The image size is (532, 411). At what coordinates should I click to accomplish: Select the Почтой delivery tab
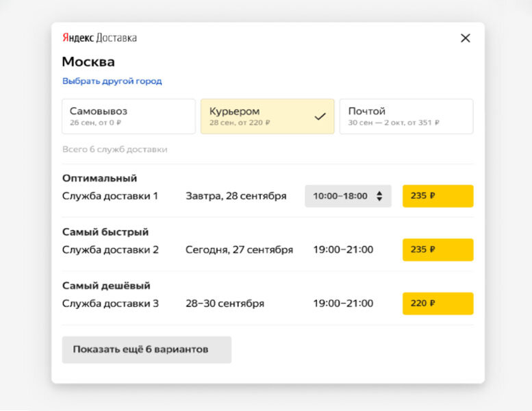point(406,116)
